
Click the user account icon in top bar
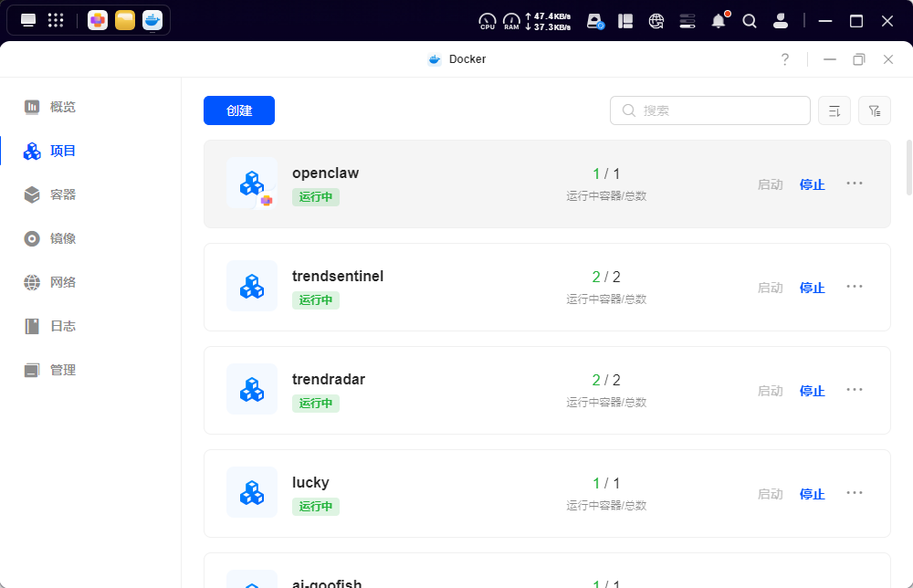pyautogui.click(x=781, y=20)
